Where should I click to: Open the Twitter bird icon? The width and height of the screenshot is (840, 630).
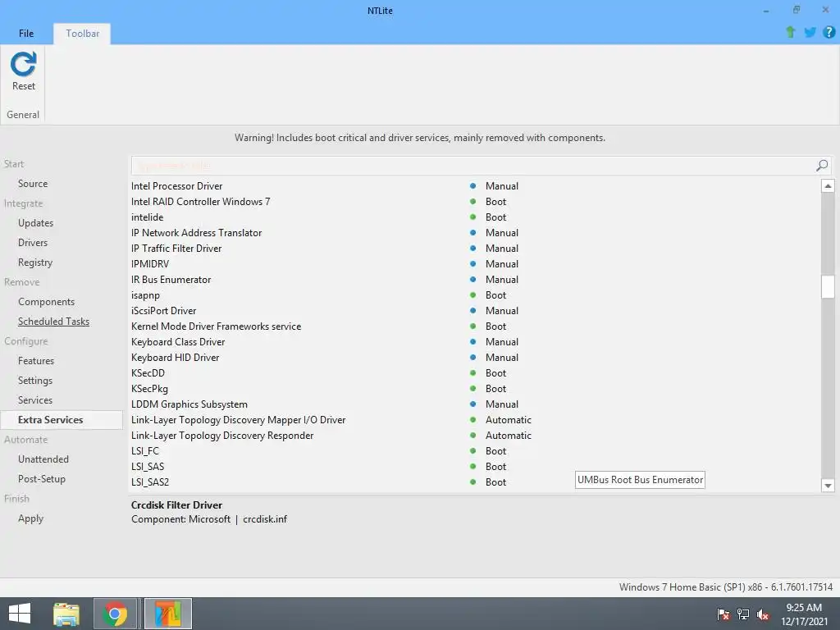coord(810,32)
